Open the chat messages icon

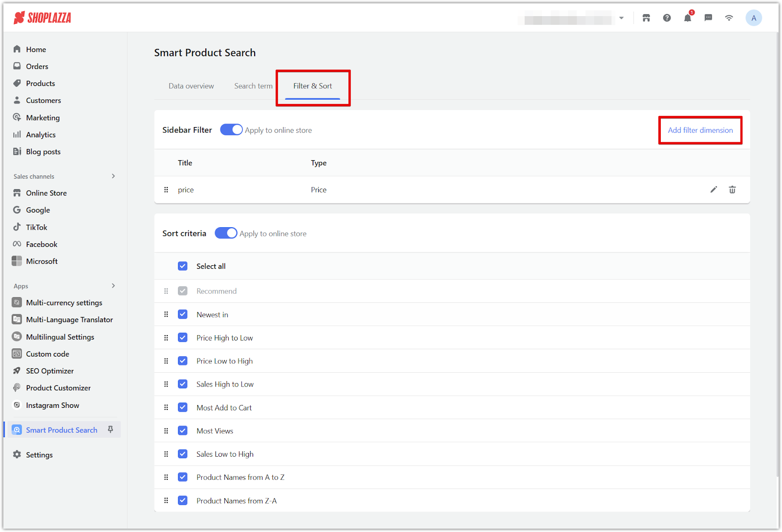(x=708, y=18)
